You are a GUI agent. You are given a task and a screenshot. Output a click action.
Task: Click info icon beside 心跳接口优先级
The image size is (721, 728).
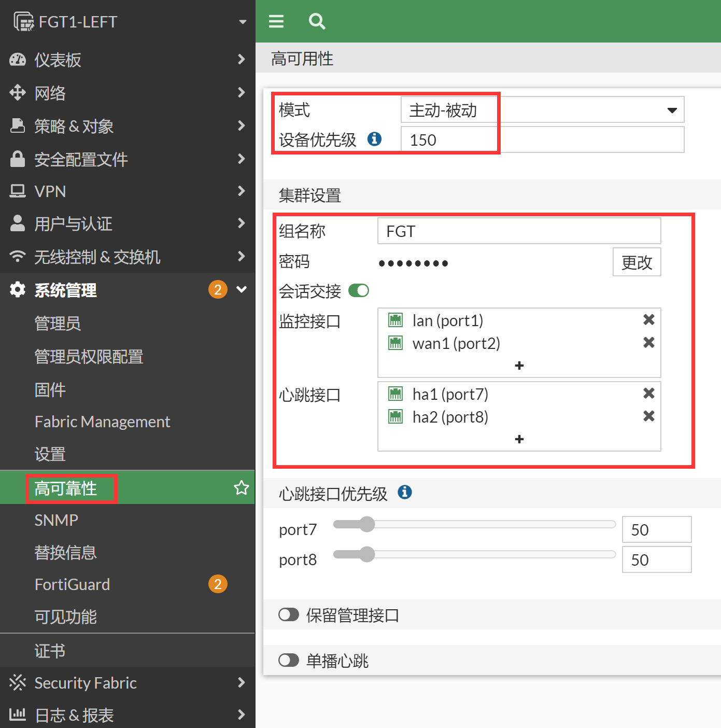(405, 493)
